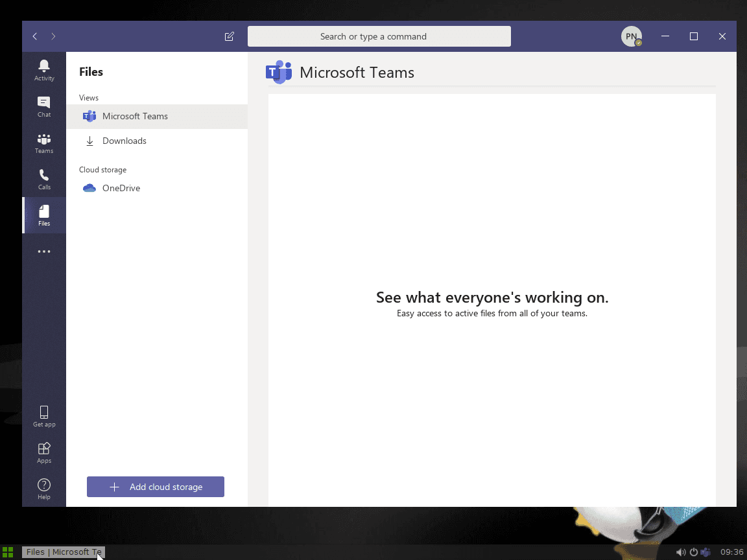Navigate back with the left arrow

click(34, 36)
